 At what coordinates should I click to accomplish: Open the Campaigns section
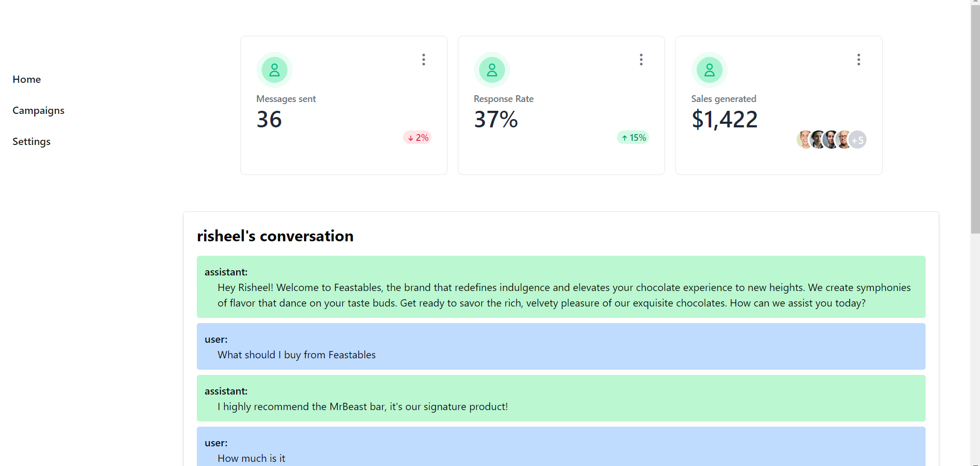pyautogui.click(x=38, y=110)
